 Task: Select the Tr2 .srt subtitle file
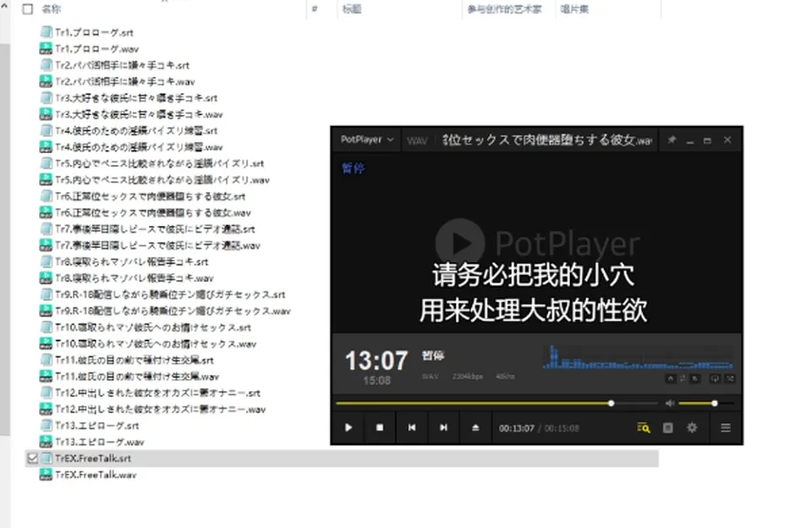tap(114, 65)
